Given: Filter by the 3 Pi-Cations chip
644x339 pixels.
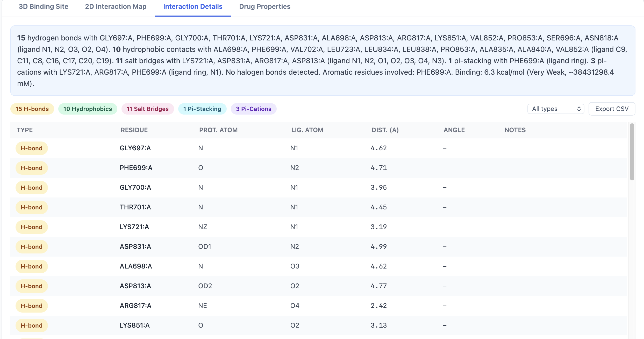Looking at the screenshot, I should [254, 109].
